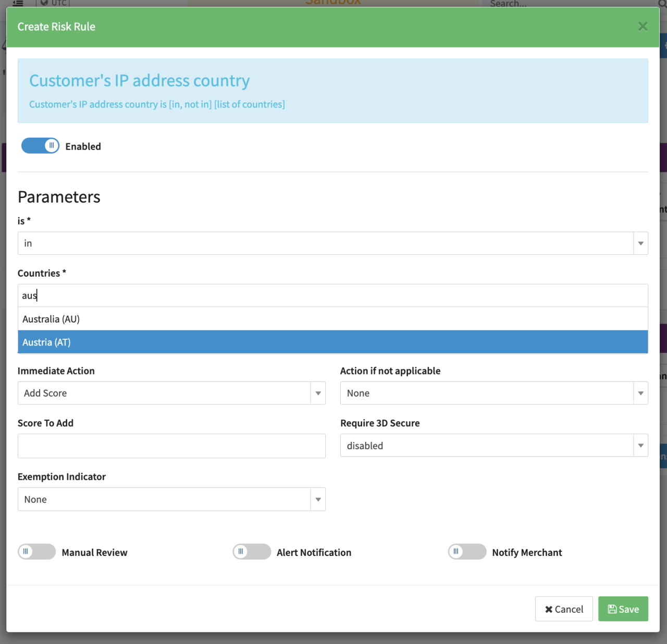
Task: Turn on Alert Notification toggle
Action: 252,552
